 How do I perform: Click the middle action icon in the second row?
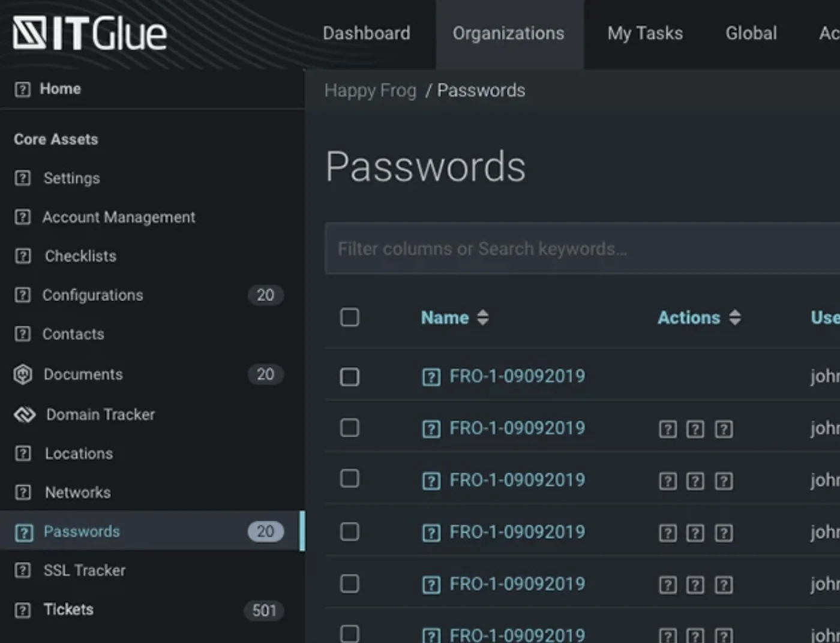click(695, 429)
